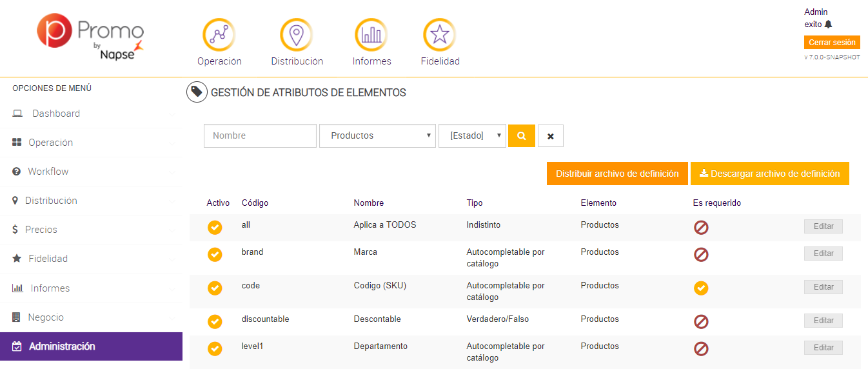Clear filters with the X button
Image resolution: width=868 pixels, height=369 pixels.
click(x=550, y=136)
